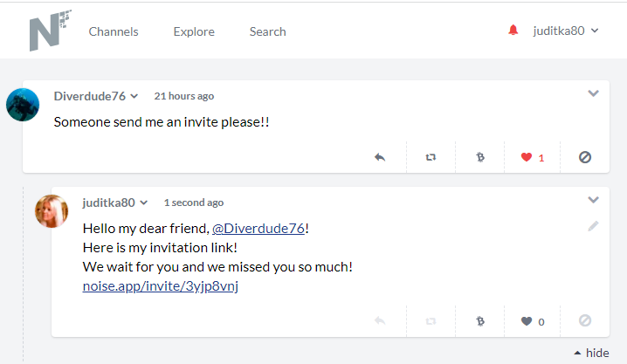This screenshot has height=364, width=627.
Task: Open the Diverdude76 username dropdown
Action: (96, 96)
